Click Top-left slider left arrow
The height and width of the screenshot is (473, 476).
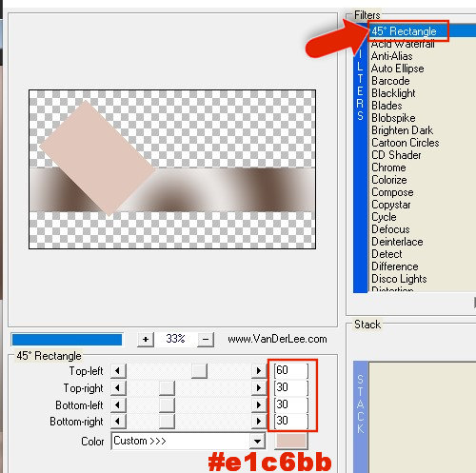tap(118, 370)
